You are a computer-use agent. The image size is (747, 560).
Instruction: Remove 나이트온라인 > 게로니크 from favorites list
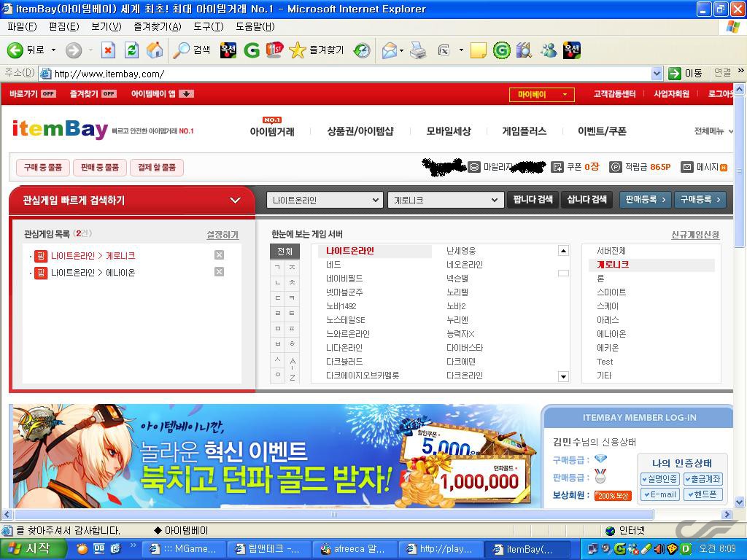[219, 255]
